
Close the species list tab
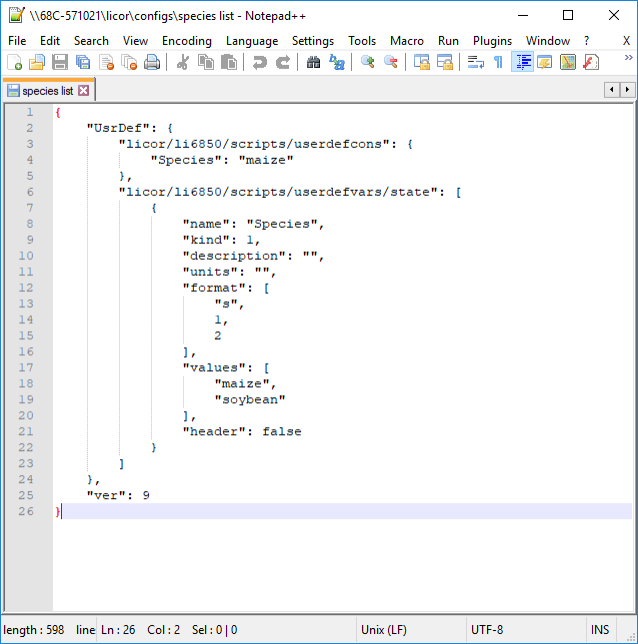pyautogui.click(x=83, y=90)
